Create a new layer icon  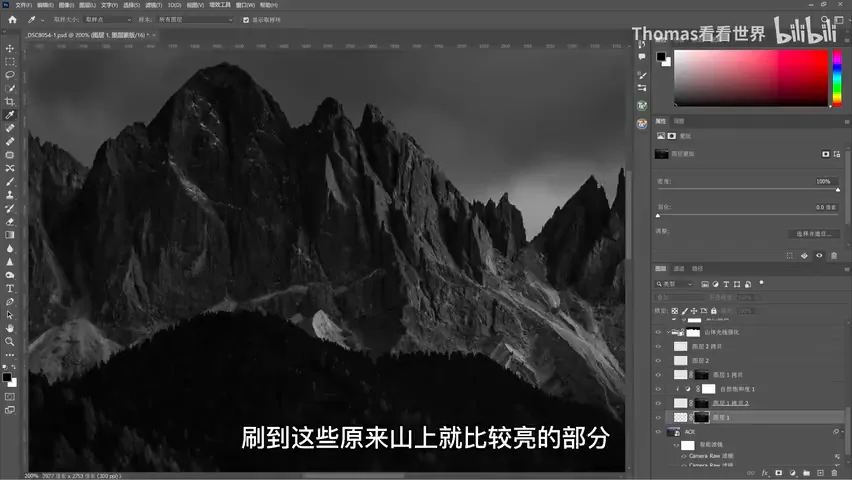pyautogui.click(x=820, y=473)
